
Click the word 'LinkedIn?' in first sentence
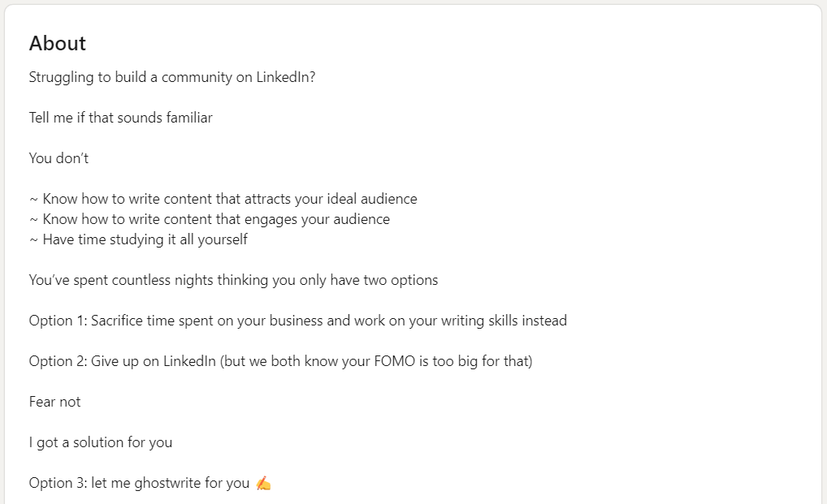point(286,77)
